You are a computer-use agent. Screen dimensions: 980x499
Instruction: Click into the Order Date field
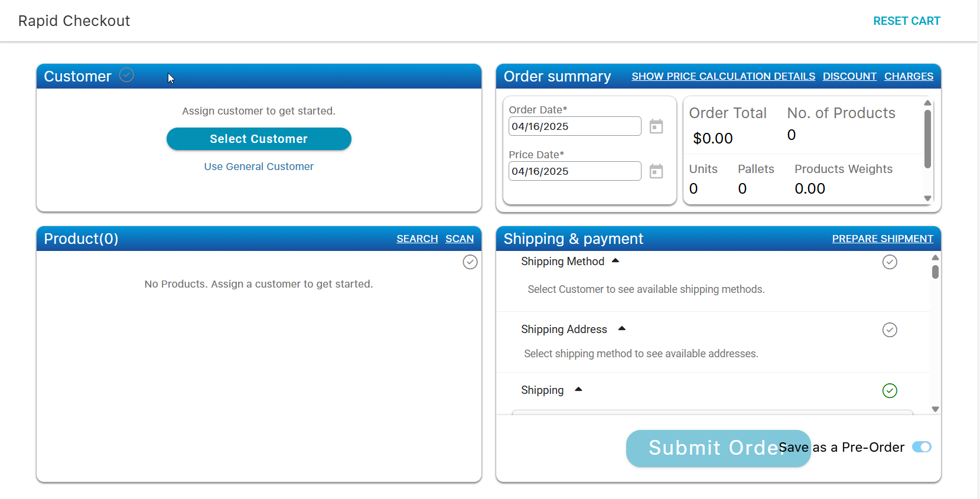click(574, 126)
